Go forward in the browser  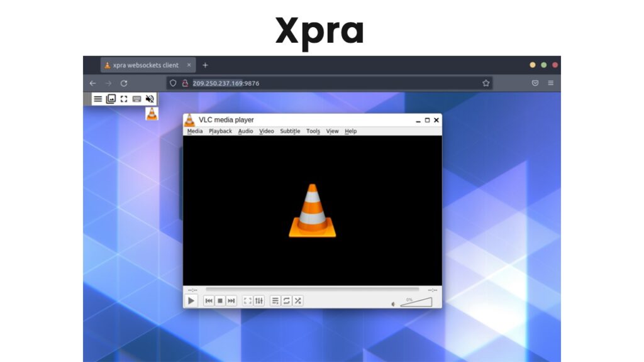point(108,84)
